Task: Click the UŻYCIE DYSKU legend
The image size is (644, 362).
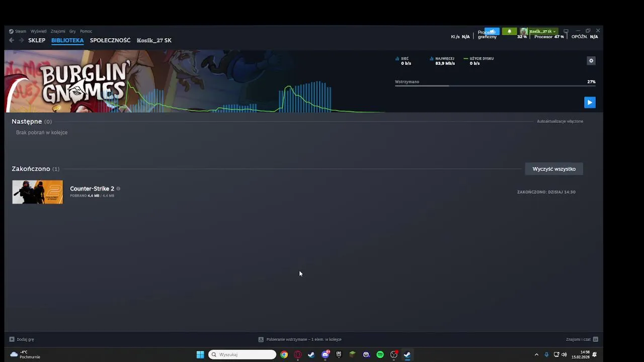Action: (479, 61)
